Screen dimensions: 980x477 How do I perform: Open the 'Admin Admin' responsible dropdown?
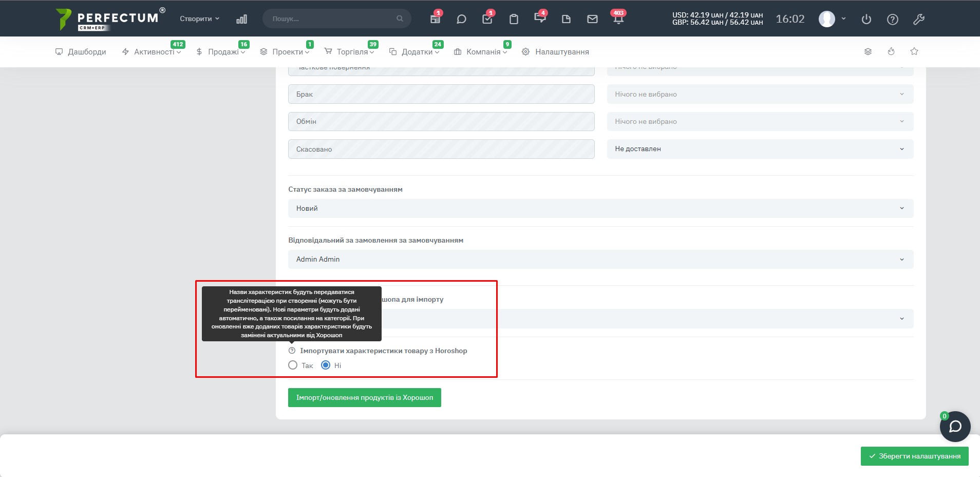click(600, 259)
